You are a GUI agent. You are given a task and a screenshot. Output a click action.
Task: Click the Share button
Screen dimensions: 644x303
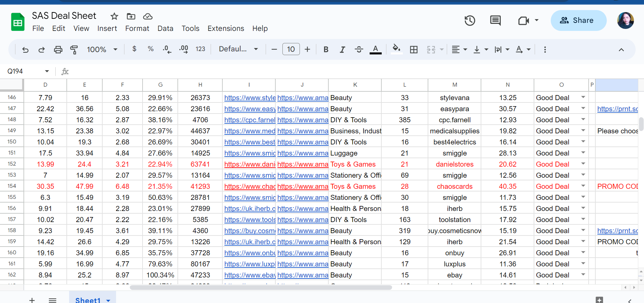click(578, 20)
